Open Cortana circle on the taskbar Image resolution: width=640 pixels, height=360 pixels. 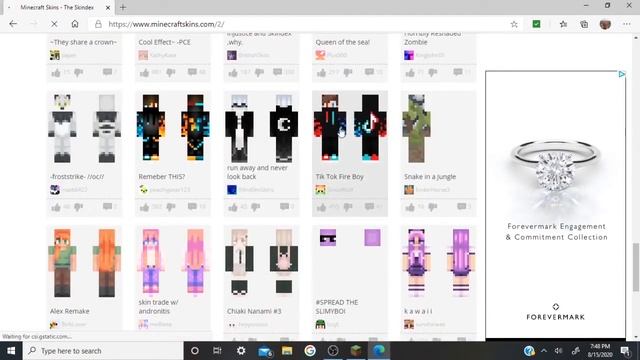pos(195,351)
